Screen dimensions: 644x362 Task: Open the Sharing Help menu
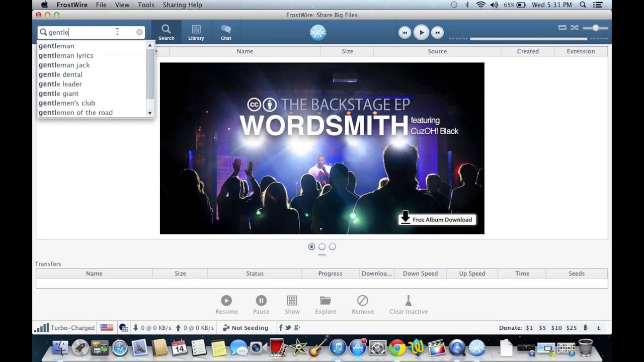[182, 5]
